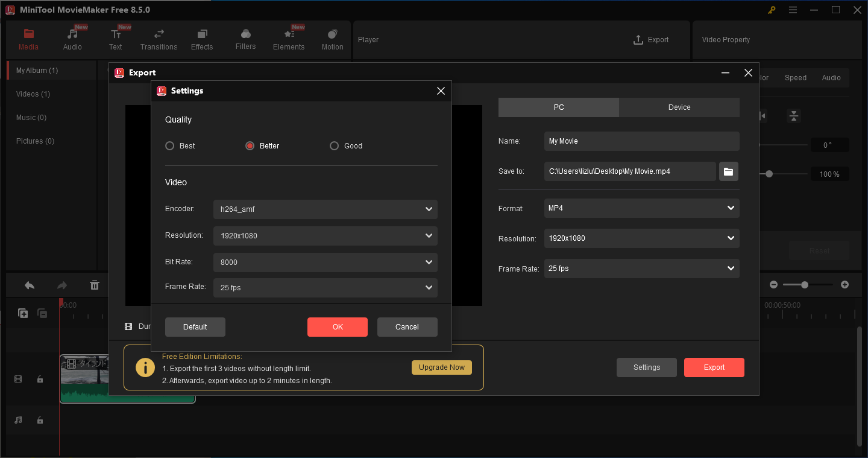
Task: Select the Motion panel icon
Action: point(332,39)
